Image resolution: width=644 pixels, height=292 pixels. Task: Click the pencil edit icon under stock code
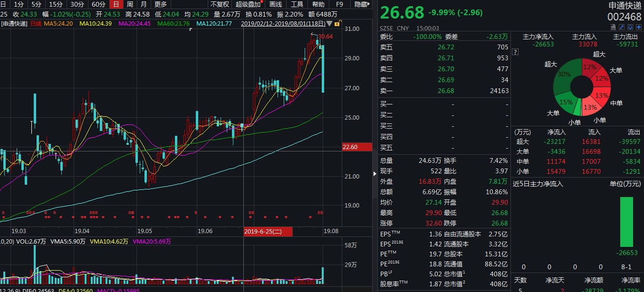coord(622,28)
